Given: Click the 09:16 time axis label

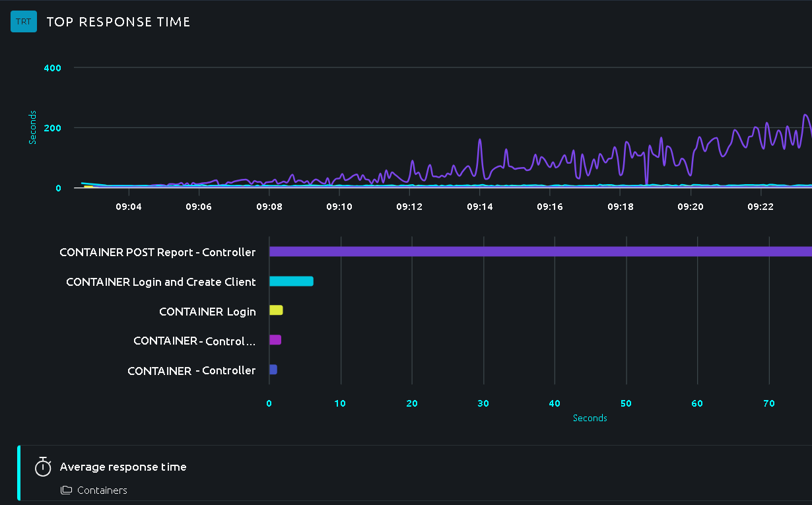Looking at the screenshot, I should point(550,207).
